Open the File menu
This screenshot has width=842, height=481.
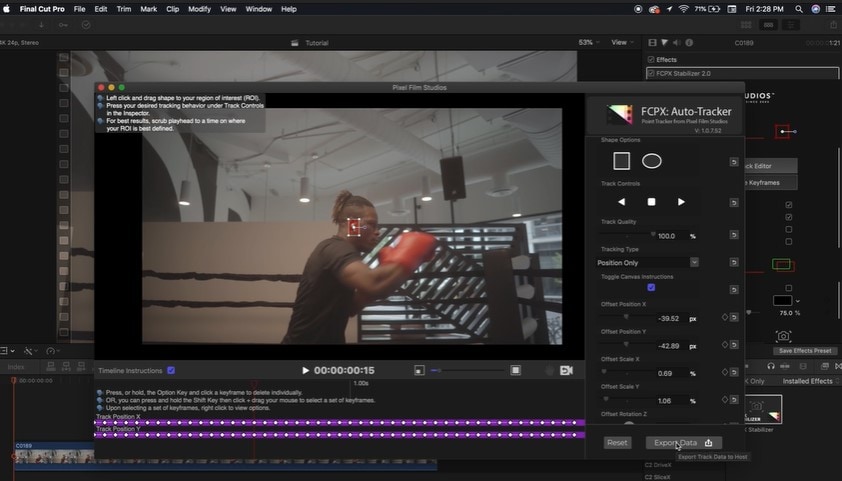(79, 9)
